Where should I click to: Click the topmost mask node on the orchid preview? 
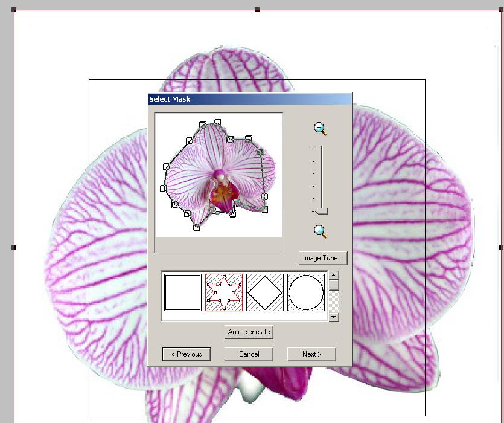tap(217, 122)
